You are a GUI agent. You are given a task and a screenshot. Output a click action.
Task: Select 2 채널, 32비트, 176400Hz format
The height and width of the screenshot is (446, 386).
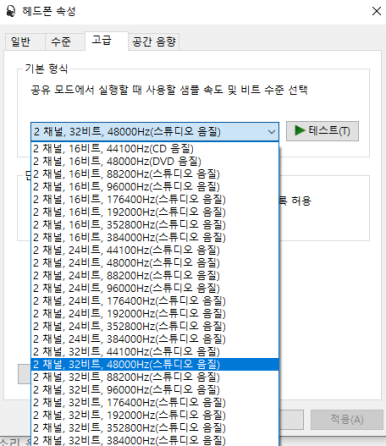pos(155,402)
